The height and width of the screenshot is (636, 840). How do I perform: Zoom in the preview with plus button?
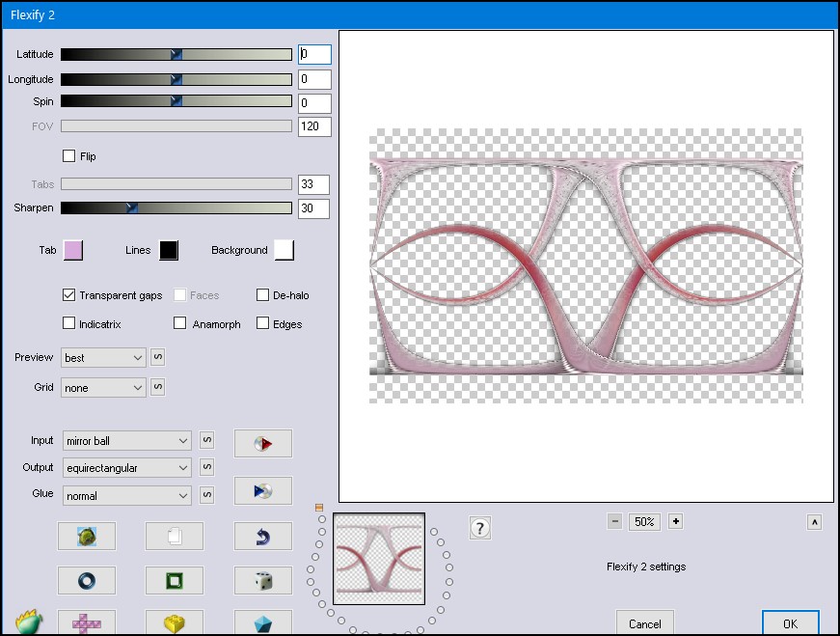pyautogui.click(x=675, y=521)
